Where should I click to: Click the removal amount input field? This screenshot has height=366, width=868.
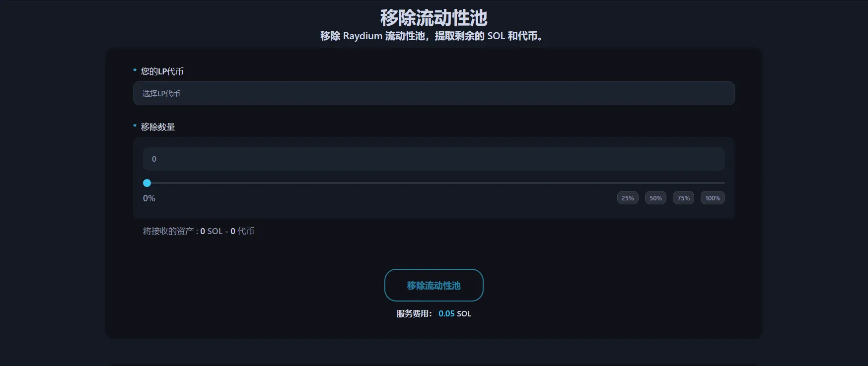(x=434, y=159)
